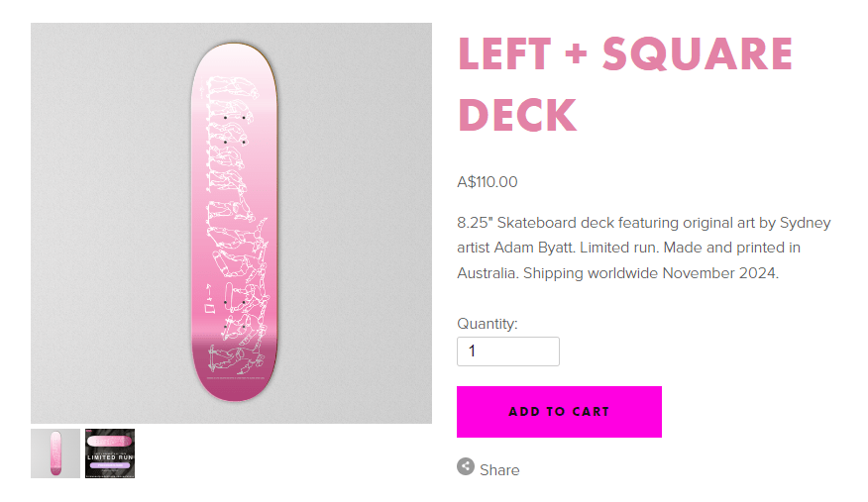The image size is (868, 502).
Task: Click the white line art on the deck
Action: coord(234,218)
